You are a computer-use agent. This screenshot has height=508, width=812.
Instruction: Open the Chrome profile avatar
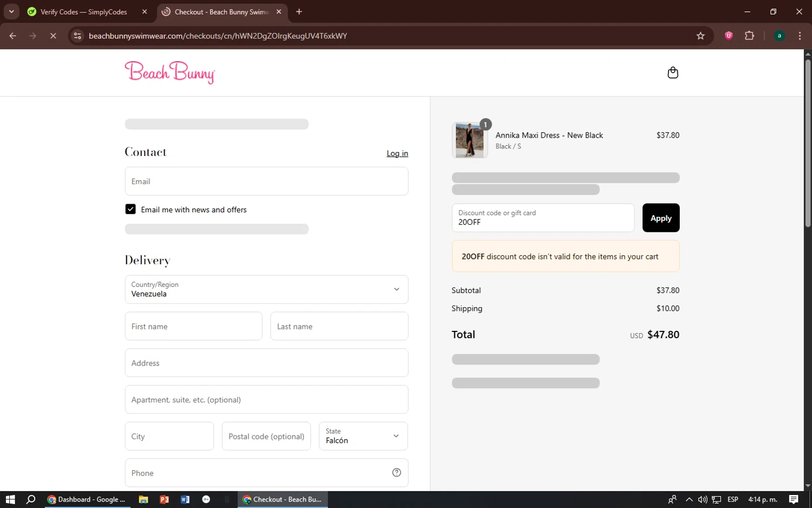(x=780, y=36)
